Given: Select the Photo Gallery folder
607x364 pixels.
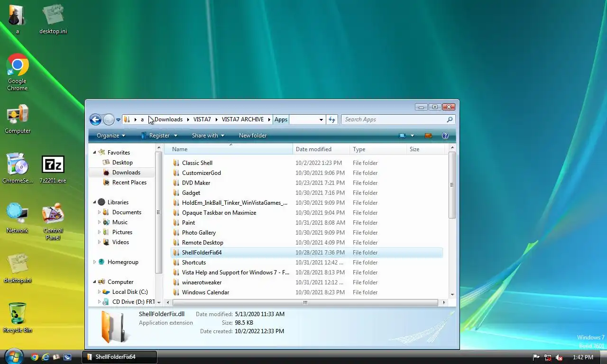Looking at the screenshot, I should click(x=199, y=233).
